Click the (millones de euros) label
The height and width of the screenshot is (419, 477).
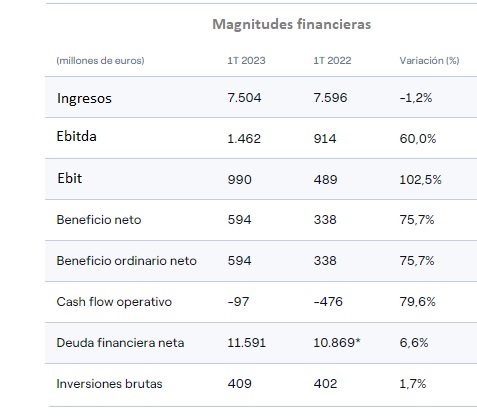100,61
